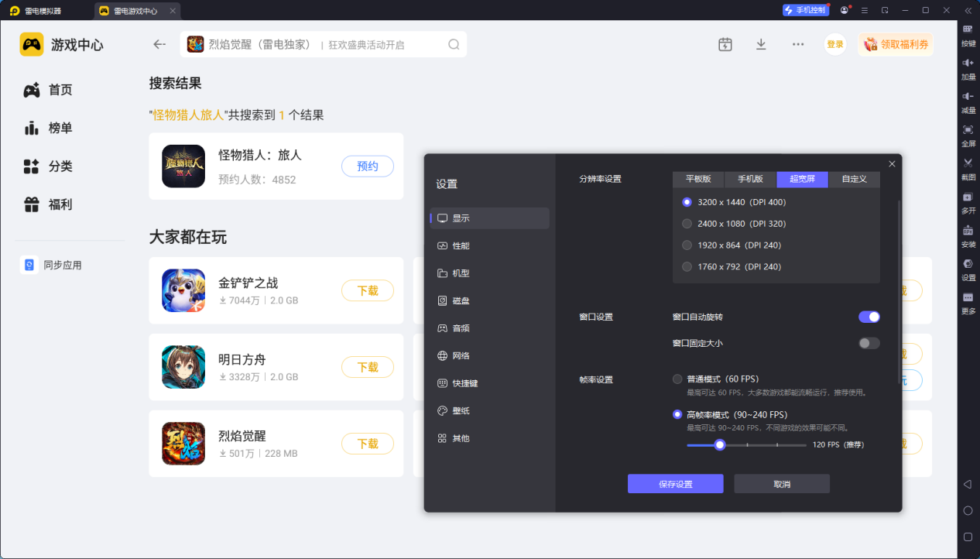980x559 pixels.
Task: Switch to 平板版 resolution tab
Action: pos(697,180)
